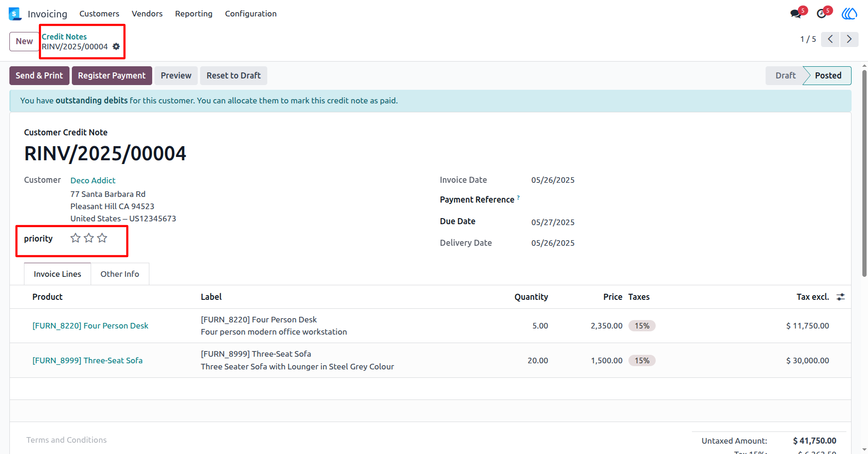Viewport: 868px width, 454px height.
Task: Click the vertical page scrollbar
Action: 864,174
